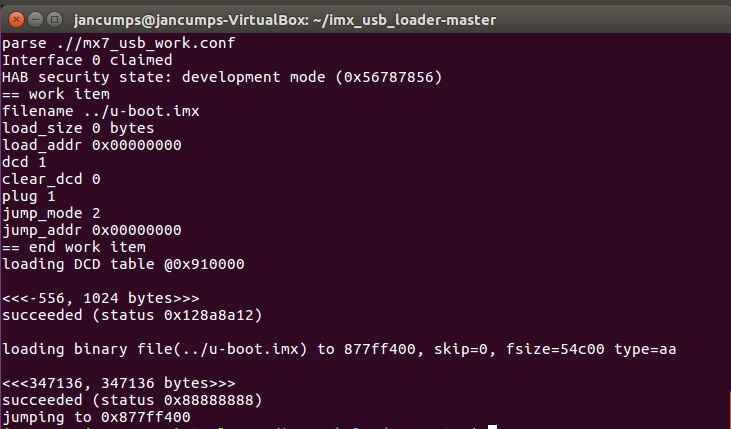Minimize the terminal window
This screenshot has width=731, height=429.
[x=33, y=19]
